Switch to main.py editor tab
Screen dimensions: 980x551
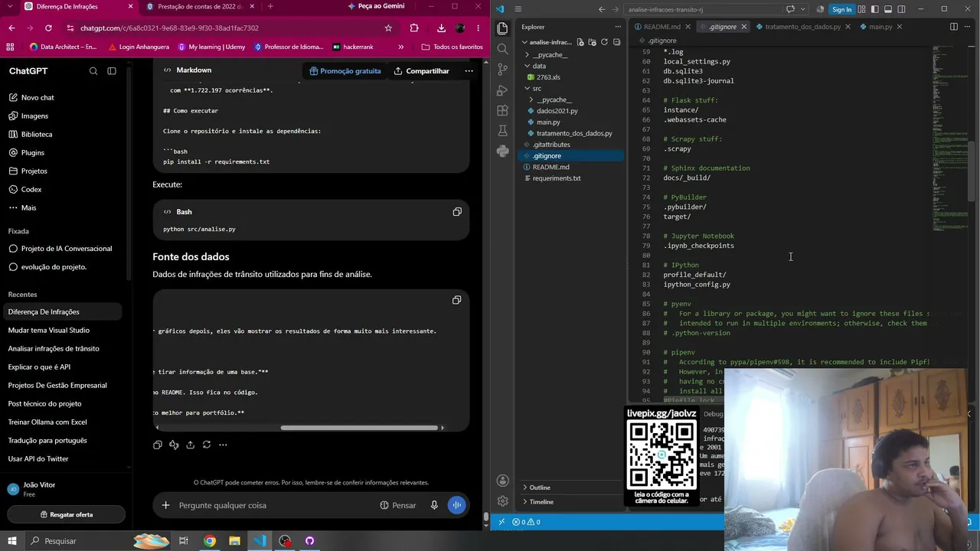click(880, 27)
